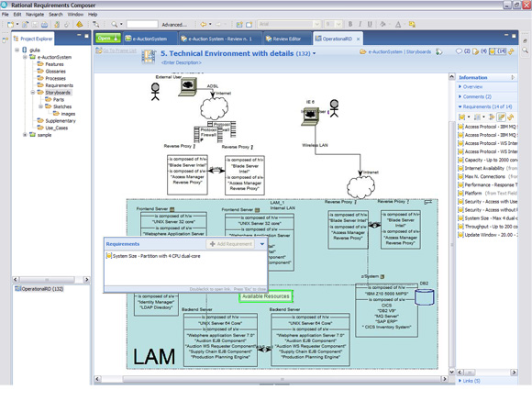532x401 pixels.
Task: Toggle the highlighted edit requirements sidebar icon
Action: [x=501, y=117]
